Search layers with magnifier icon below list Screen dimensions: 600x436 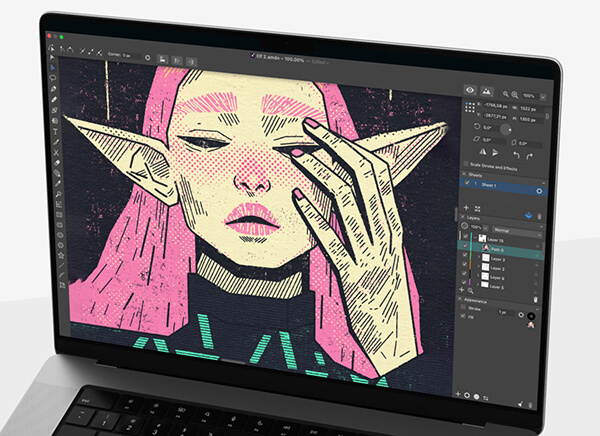click(470, 291)
